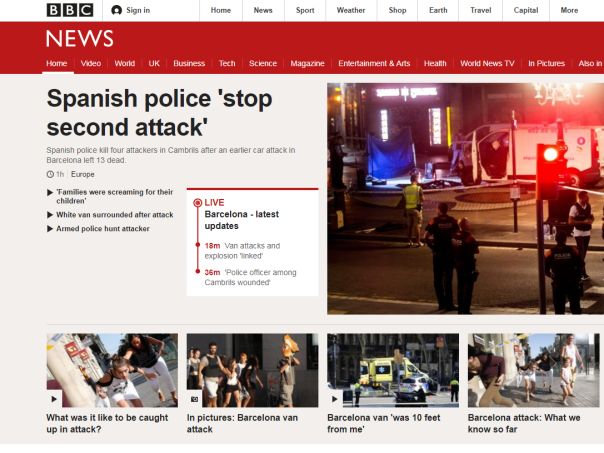The image size is (604, 453).
Task: Select the Entertainment & Arts tab
Action: [x=374, y=63]
